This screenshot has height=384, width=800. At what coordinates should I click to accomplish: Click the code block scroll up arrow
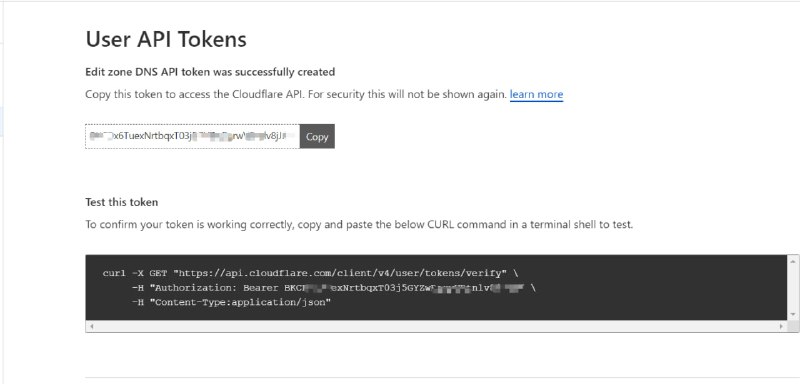point(793,261)
